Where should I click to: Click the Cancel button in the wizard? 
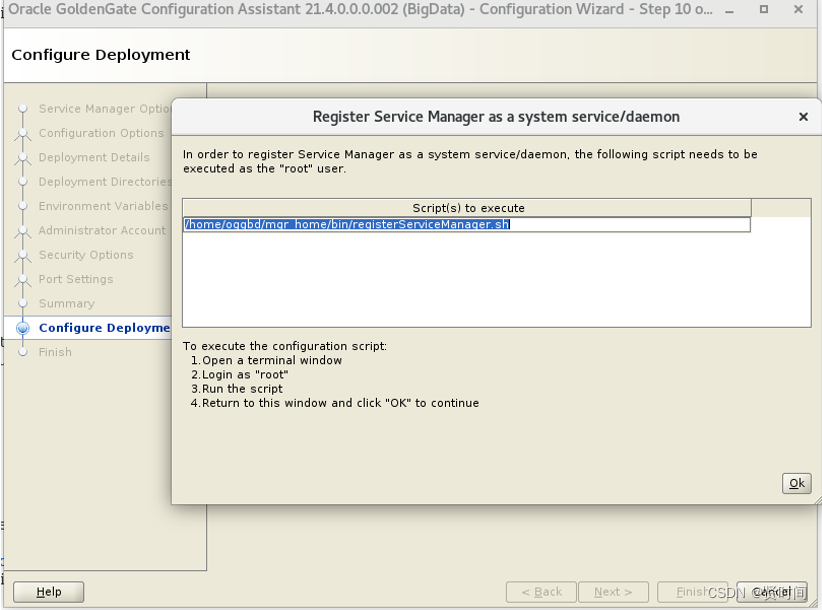[x=771, y=592]
